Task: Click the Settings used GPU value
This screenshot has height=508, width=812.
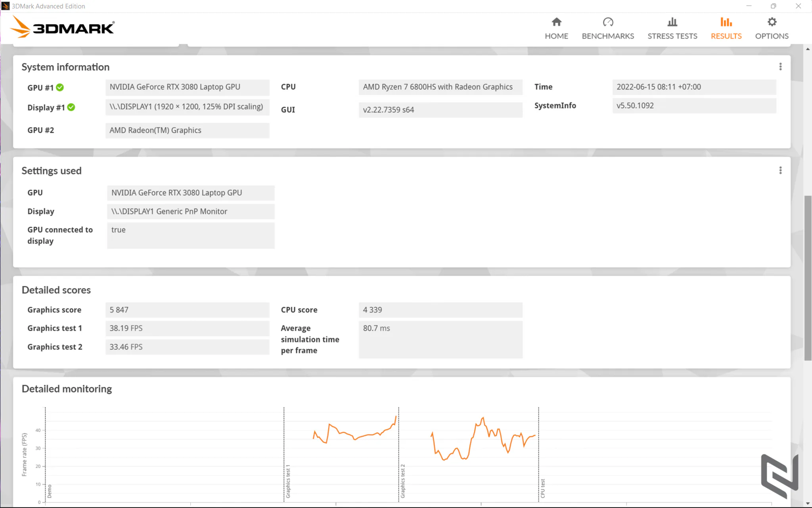Action: [191, 193]
